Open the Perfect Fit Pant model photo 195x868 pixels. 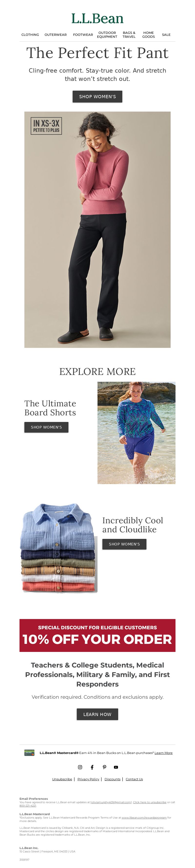[97, 229]
